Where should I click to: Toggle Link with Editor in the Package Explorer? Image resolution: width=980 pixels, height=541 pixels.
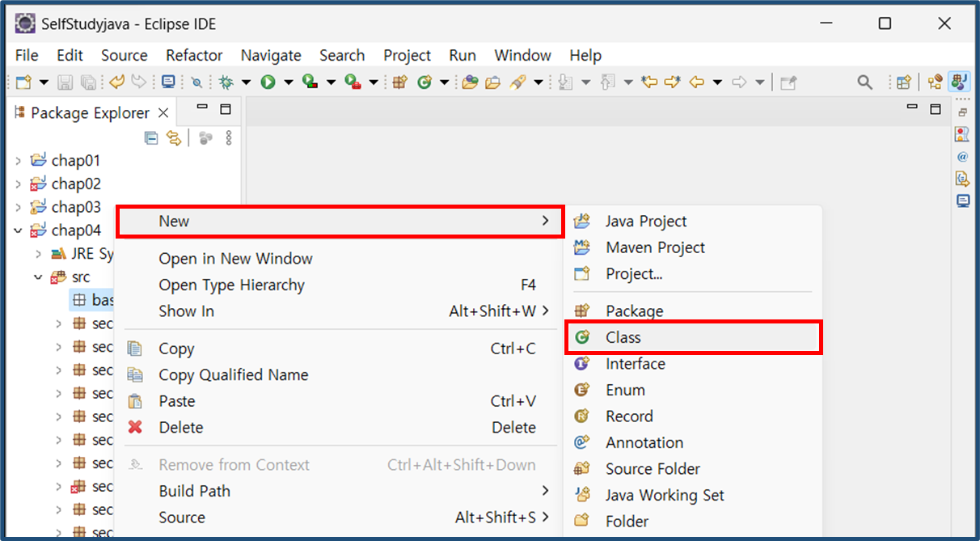[174, 137]
